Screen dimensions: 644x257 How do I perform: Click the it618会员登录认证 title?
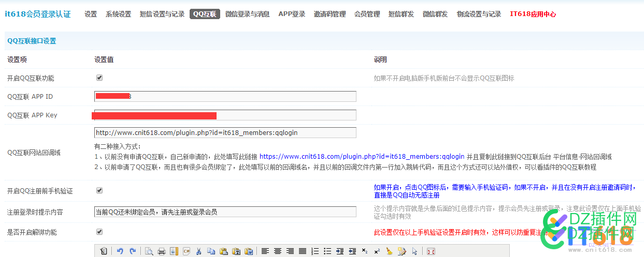[38, 14]
